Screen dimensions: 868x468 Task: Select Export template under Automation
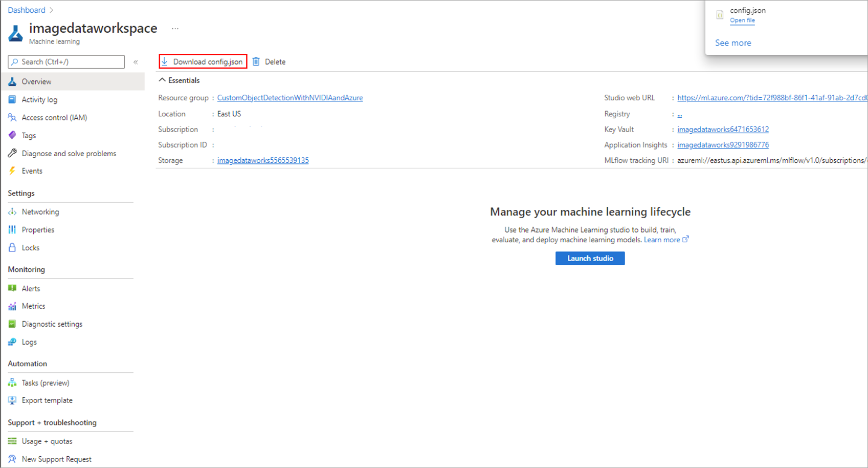47,400
